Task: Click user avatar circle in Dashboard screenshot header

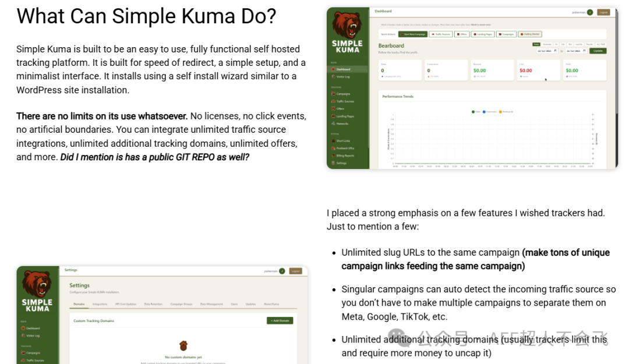Action: [x=589, y=12]
